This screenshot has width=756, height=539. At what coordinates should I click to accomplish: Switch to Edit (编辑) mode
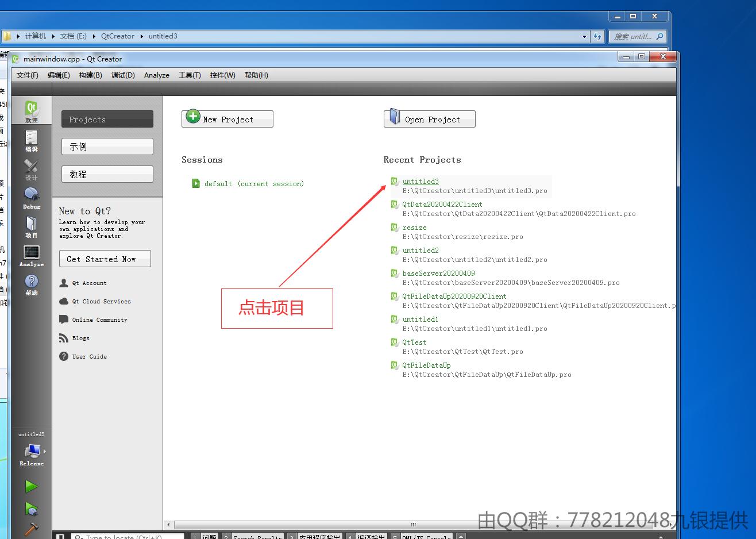click(32, 141)
